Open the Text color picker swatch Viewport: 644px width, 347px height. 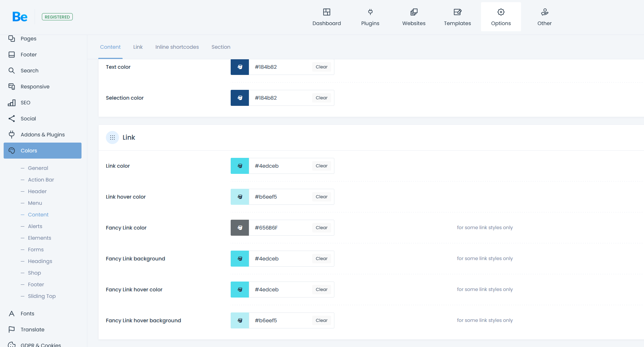click(x=240, y=67)
